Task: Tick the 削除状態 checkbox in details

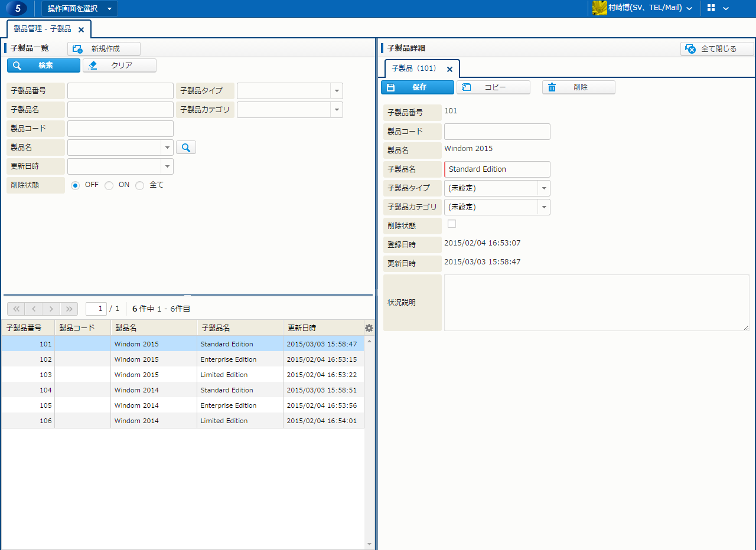Action: 452,224
